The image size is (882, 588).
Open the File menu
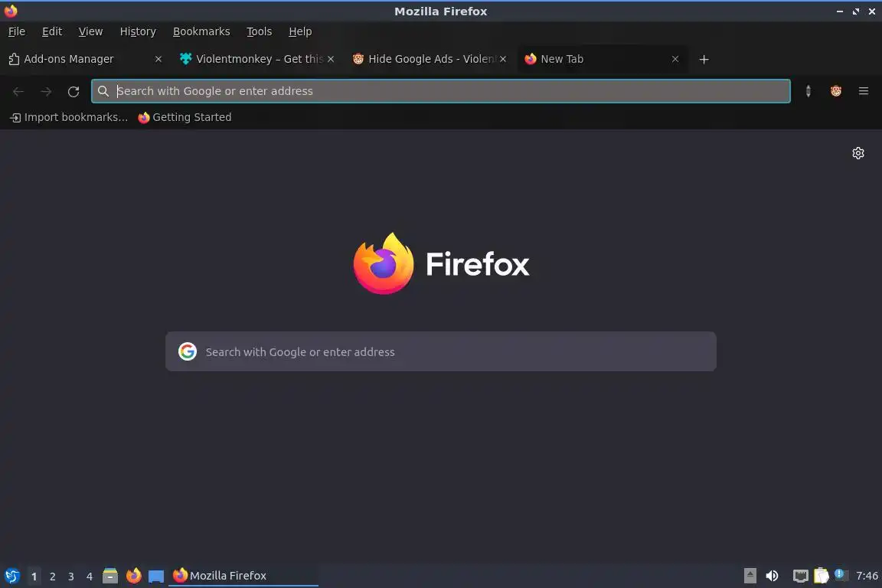pyautogui.click(x=17, y=31)
